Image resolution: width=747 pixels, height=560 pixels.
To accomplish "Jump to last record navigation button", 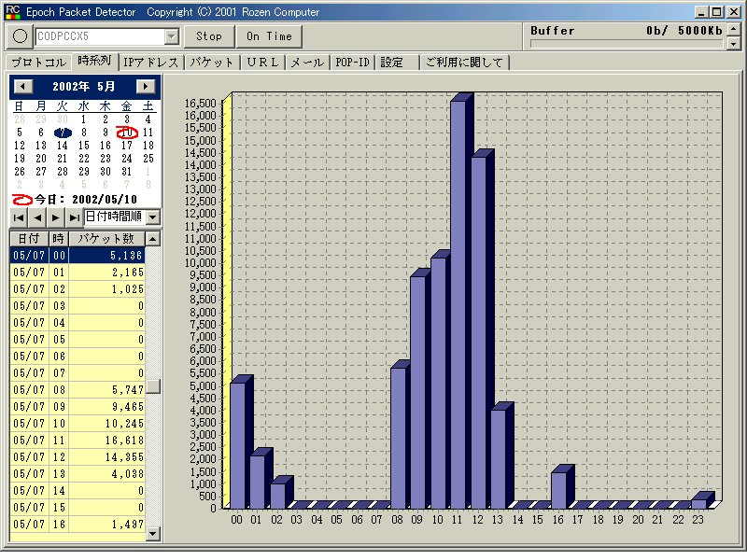I will 74,218.
